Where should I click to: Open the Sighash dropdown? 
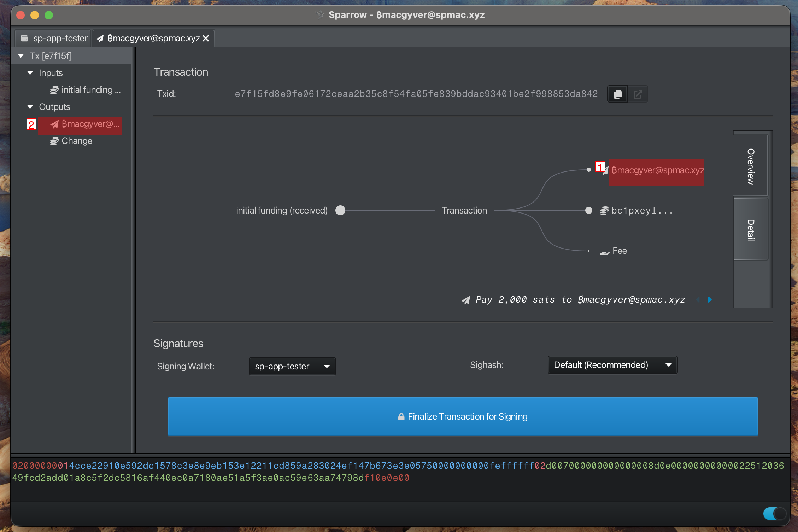coord(612,365)
